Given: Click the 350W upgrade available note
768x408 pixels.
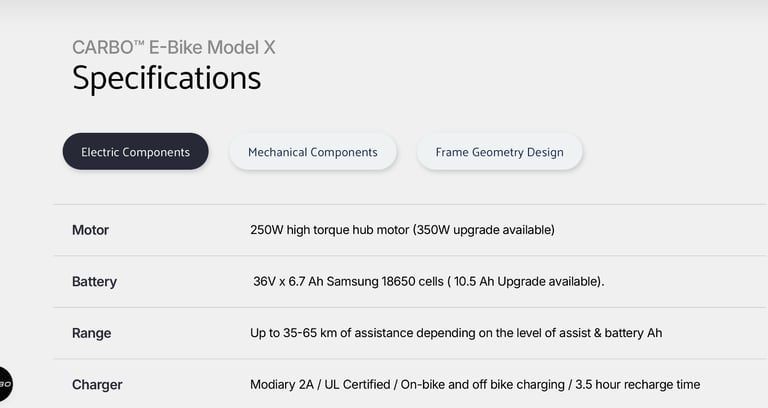Looking at the screenshot, I should pos(484,230).
